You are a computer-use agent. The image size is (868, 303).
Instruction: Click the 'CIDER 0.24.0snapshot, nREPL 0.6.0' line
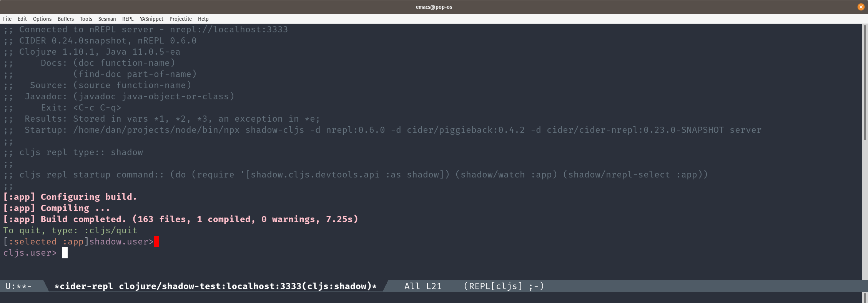(x=100, y=41)
